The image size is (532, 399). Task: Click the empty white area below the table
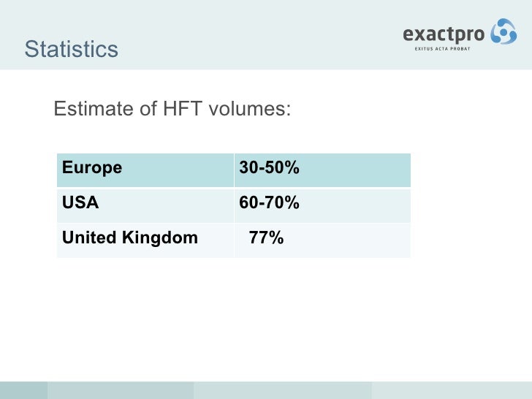[266, 319]
